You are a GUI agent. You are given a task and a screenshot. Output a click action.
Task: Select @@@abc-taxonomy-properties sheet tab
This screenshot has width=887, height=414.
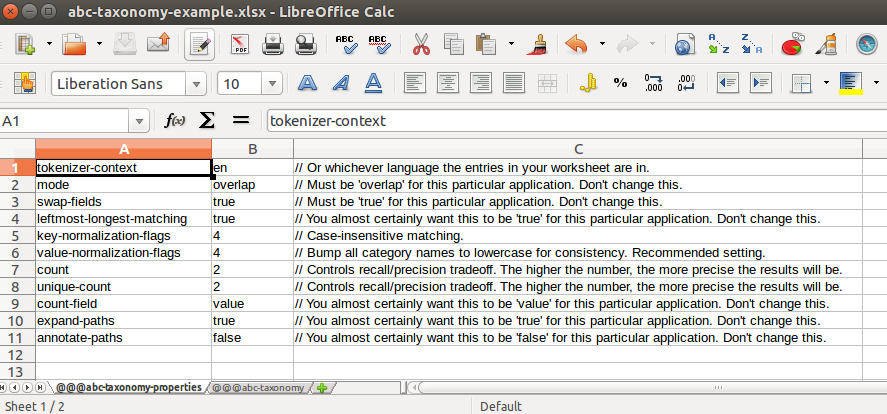(x=128, y=387)
